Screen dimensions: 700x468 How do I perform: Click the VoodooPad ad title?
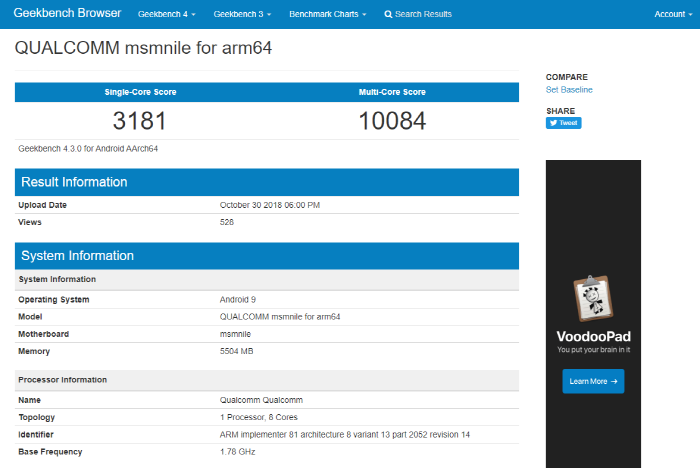(593, 336)
